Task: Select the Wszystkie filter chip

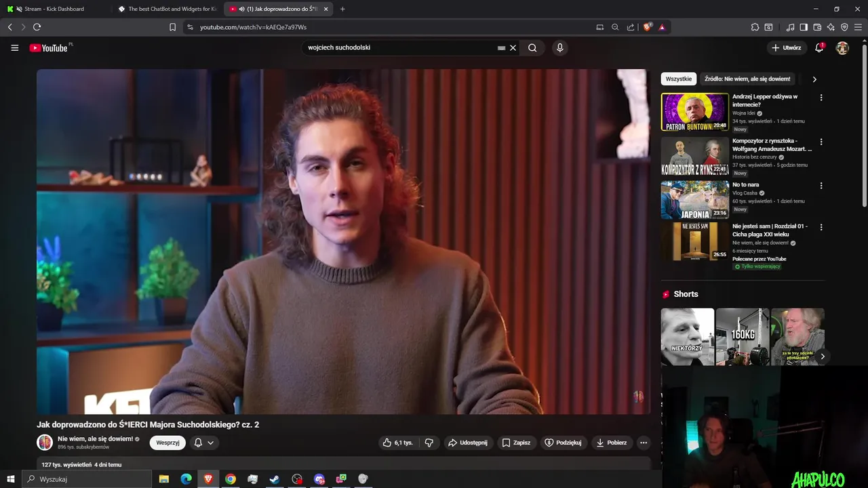Action: tap(679, 79)
